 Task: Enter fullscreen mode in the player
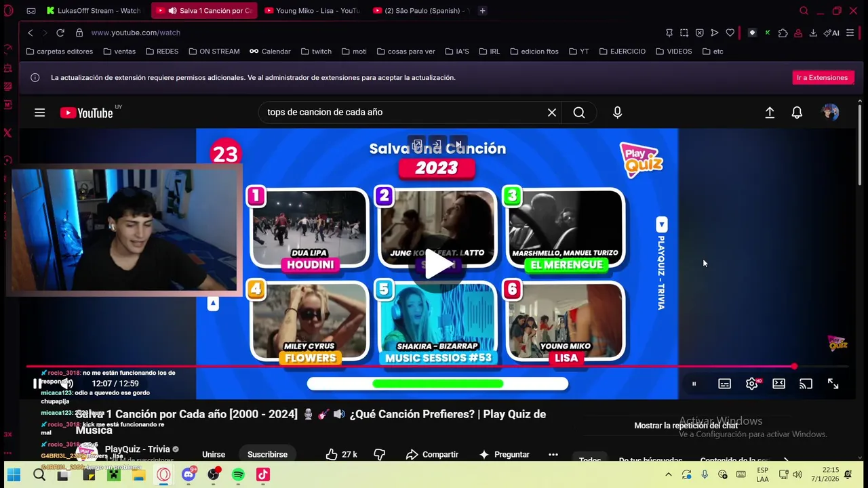pos(833,384)
